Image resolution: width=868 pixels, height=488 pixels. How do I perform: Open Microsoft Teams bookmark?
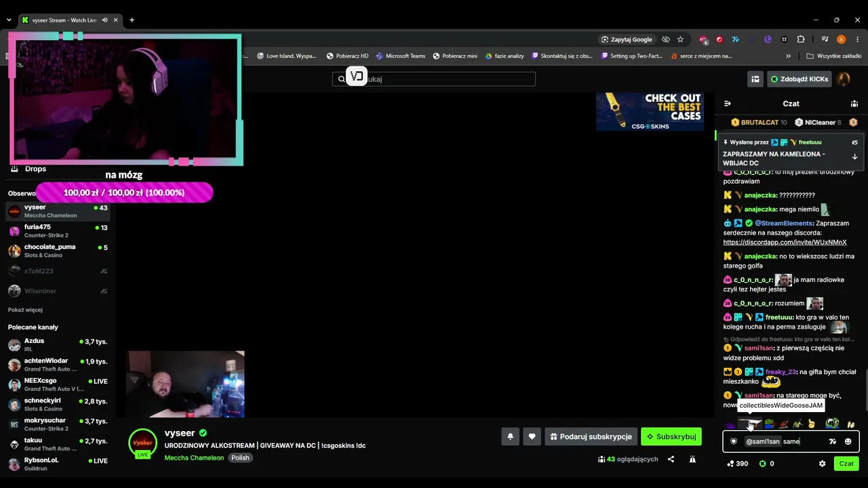[x=401, y=56]
